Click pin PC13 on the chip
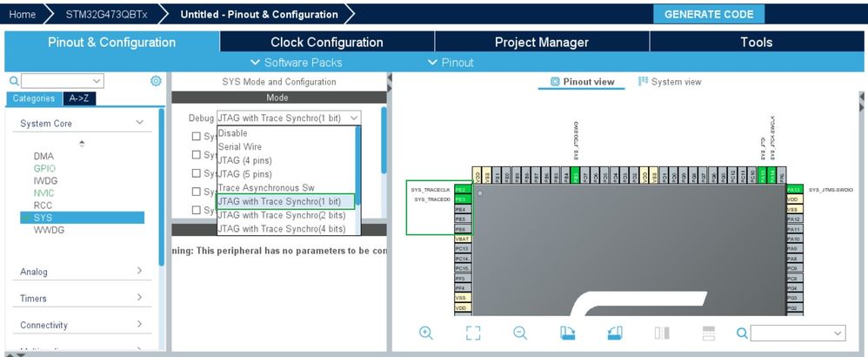The width and height of the screenshot is (868, 357). click(x=463, y=248)
